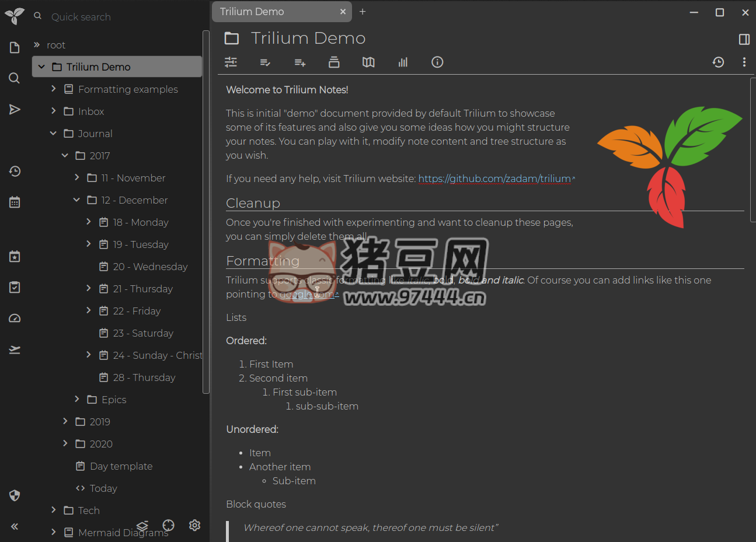The height and width of the screenshot is (542, 756).
Task: Click the airplane takeoff icon in sidebar
Action: pyautogui.click(x=15, y=349)
